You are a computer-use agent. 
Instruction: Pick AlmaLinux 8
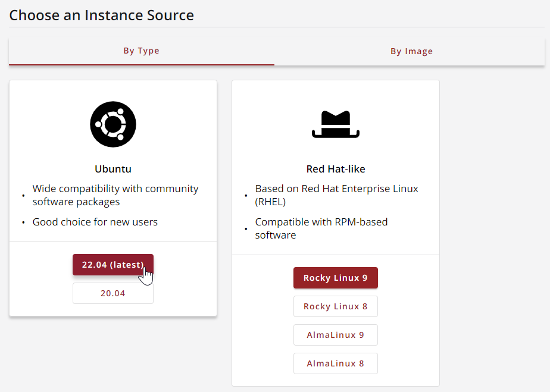pos(336,363)
